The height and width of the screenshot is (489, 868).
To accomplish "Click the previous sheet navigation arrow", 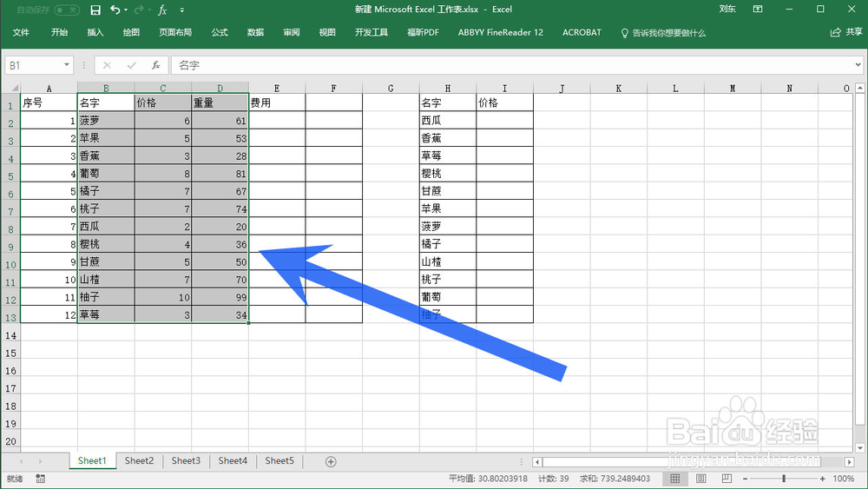I will point(21,461).
